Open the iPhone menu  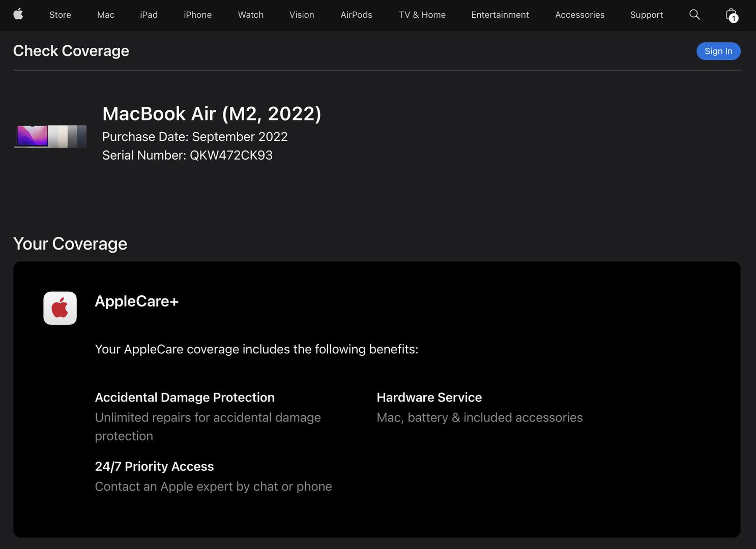pyautogui.click(x=198, y=15)
